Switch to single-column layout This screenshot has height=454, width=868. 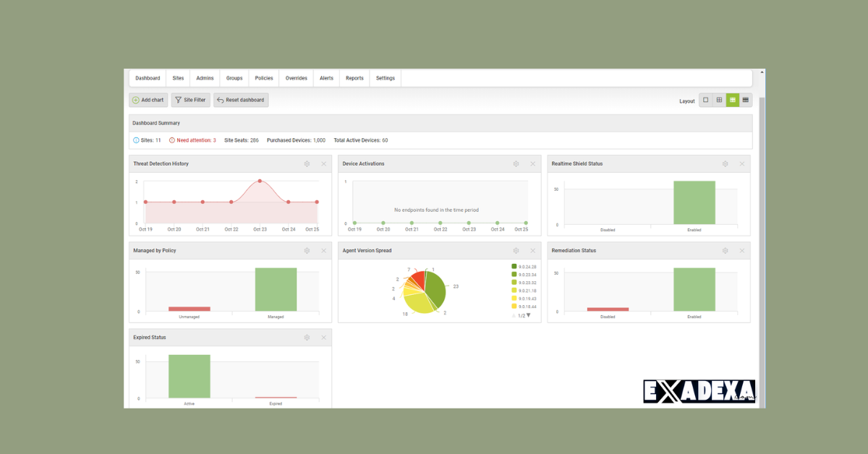[x=705, y=100]
